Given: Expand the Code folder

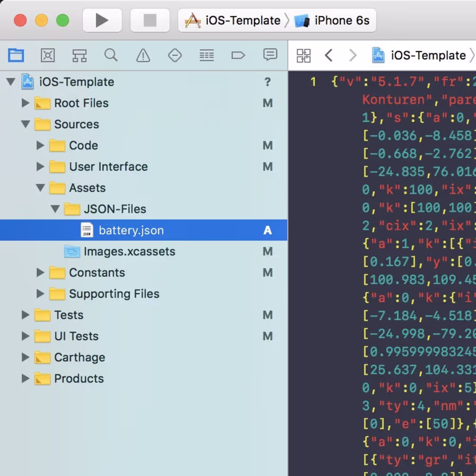Looking at the screenshot, I should 40,145.
